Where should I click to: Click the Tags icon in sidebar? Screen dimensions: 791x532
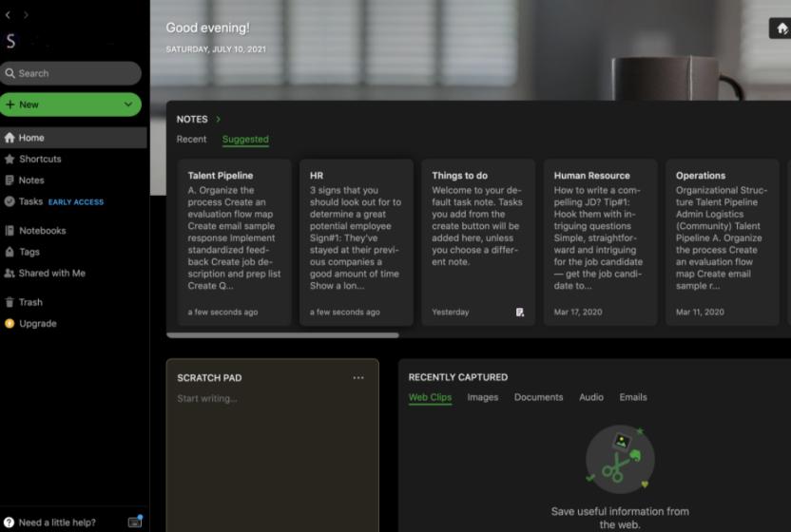point(10,252)
